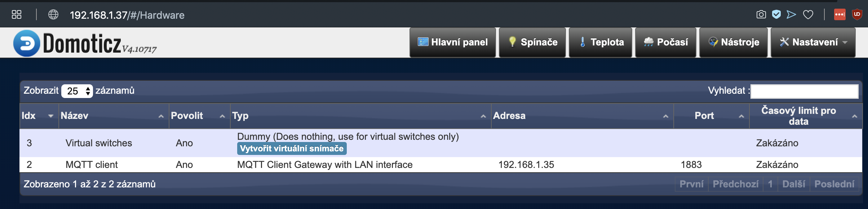Bookmark page with the heart icon

tap(808, 15)
